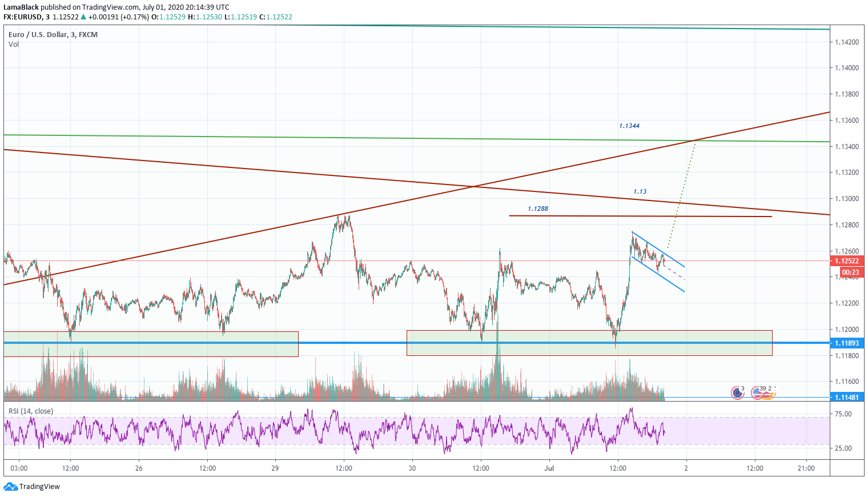Click the red 1.12522 current price label
The width and height of the screenshot is (868, 497).
tap(847, 261)
